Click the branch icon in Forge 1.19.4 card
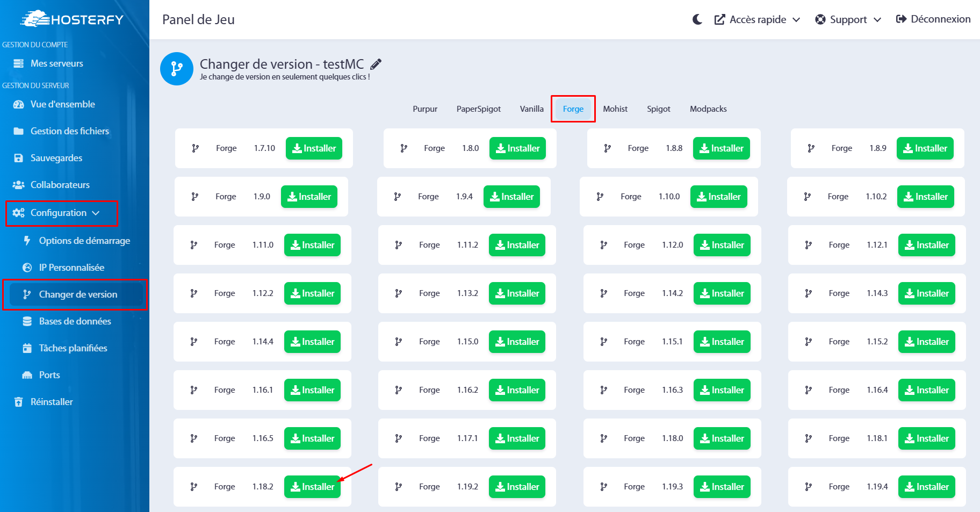 [809, 487]
